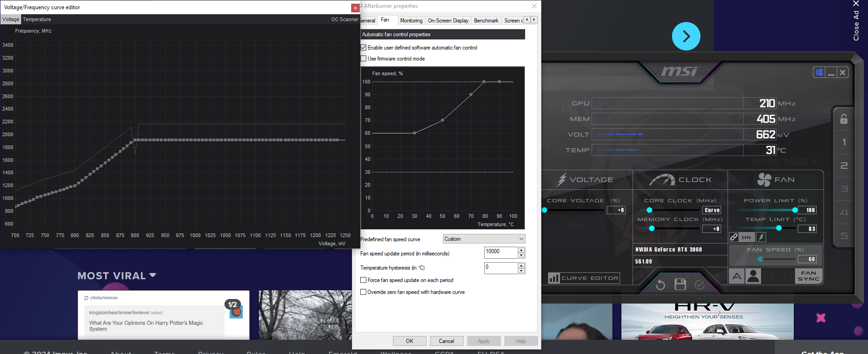
Task: Toggle 'Enable user defined software automatic fan control'
Action: tap(364, 48)
